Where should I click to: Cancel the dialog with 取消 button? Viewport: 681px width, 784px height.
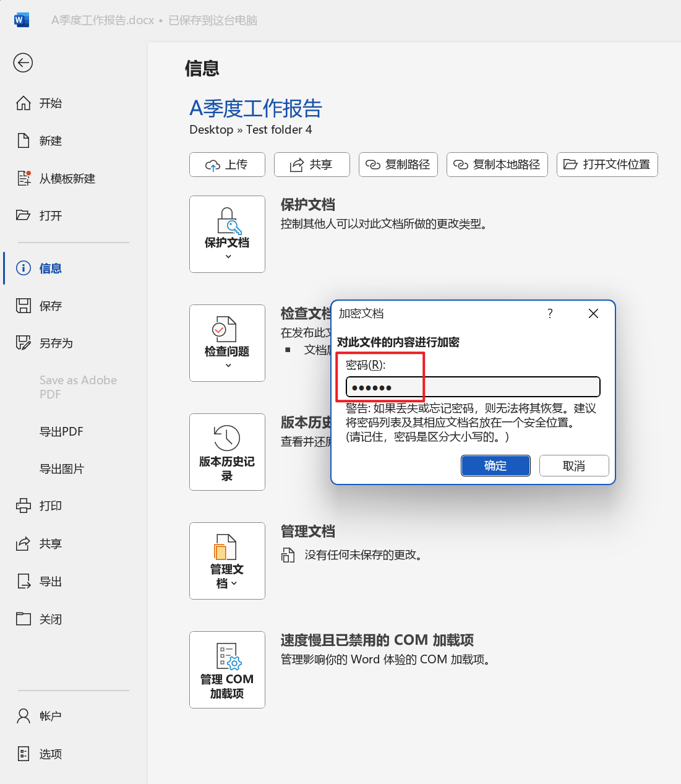pyautogui.click(x=574, y=465)
